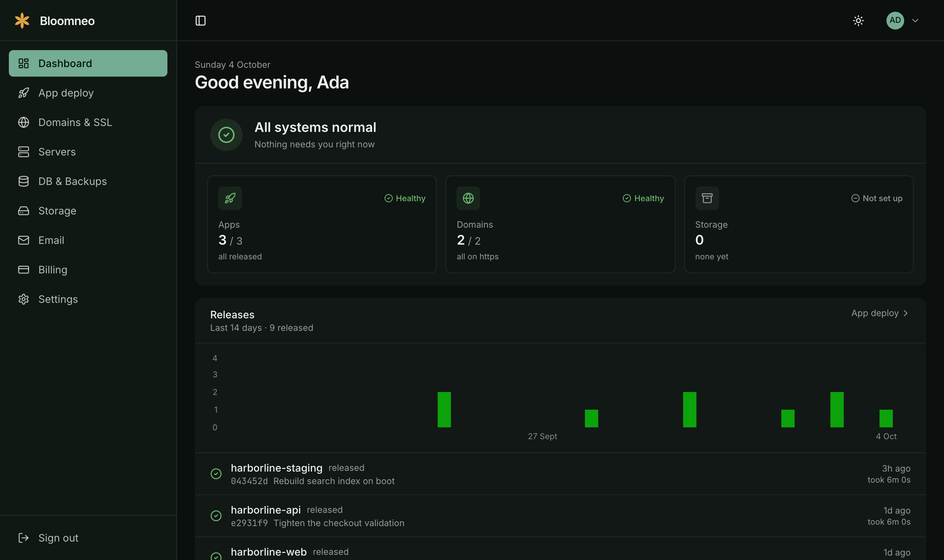944x560 pixels.
Task: Go to App deploy in sidebar
Action: [x=88, y=93]
